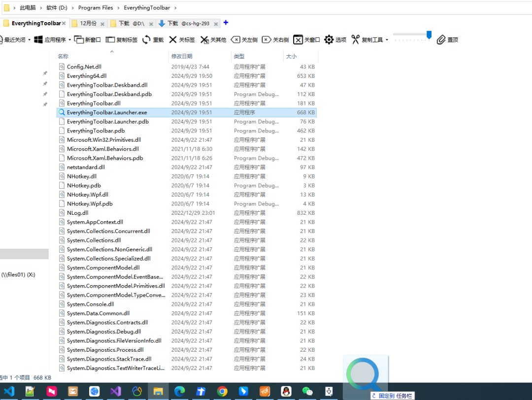Add a new tab with the blue plus
Screen dimensions: 532x400
226,23
